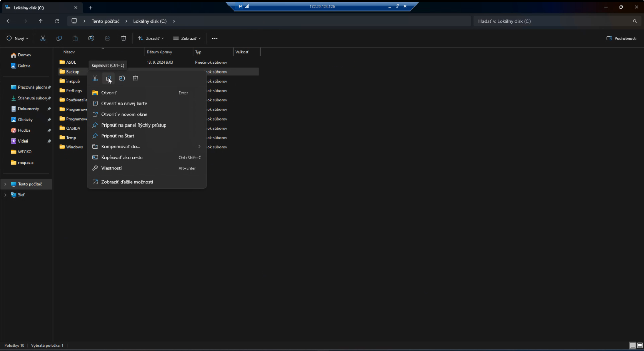Minimize the remote session connection bar

(x=390, y=6)
